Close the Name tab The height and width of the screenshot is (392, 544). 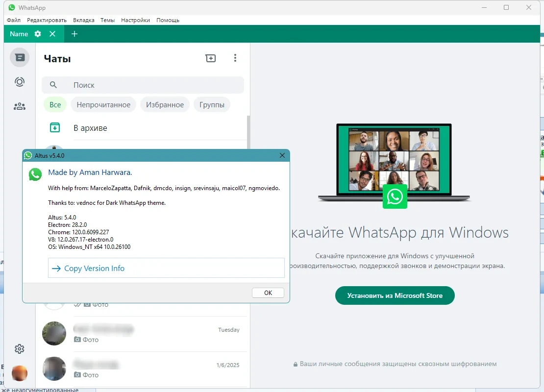(x=52, y=34)
